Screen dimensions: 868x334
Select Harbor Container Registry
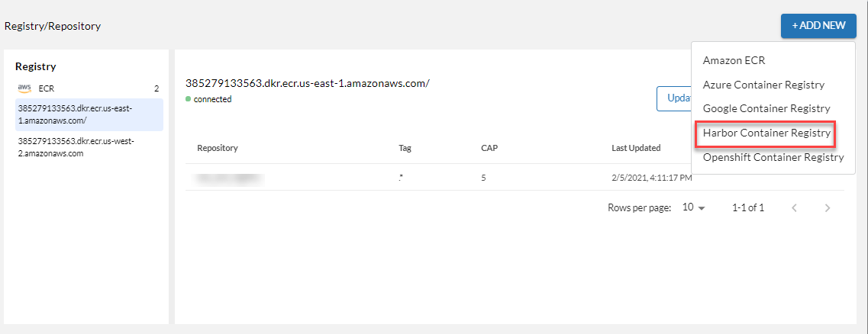point(766,133)
